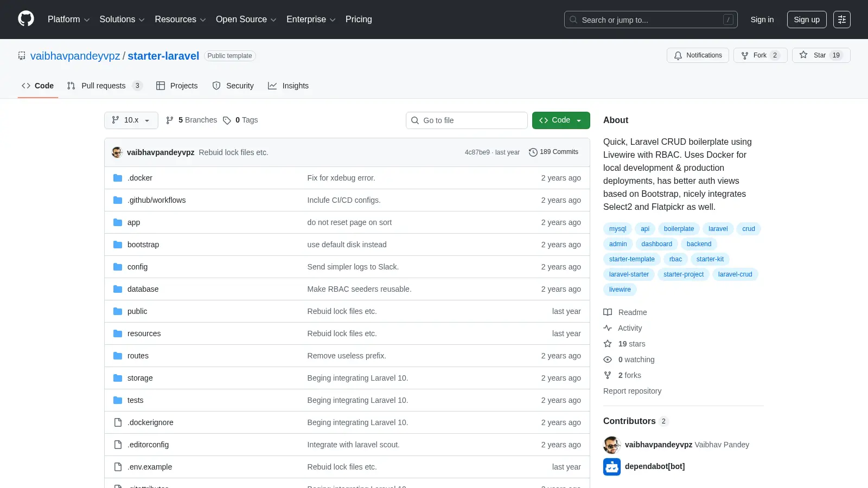Expand the Resources menu
The image size is (868, 488).
tap(180, 20)
